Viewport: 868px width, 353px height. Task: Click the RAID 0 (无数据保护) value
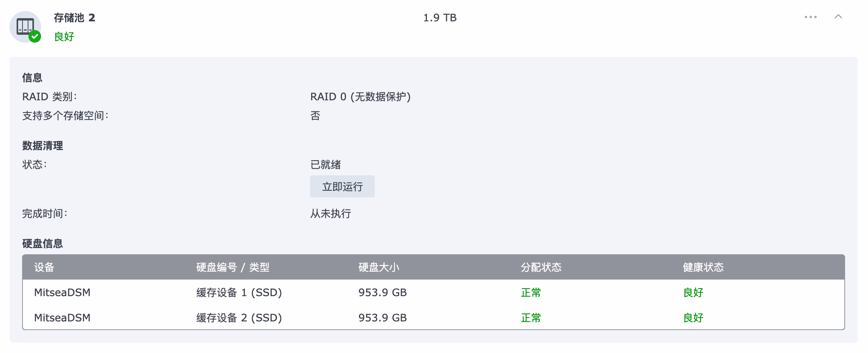click(360, 97)
